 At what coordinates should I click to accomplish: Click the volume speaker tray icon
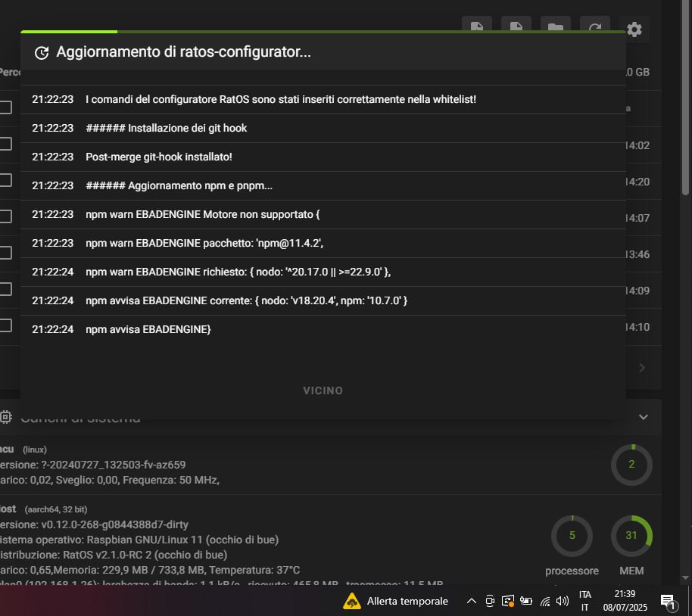[563, 601]
